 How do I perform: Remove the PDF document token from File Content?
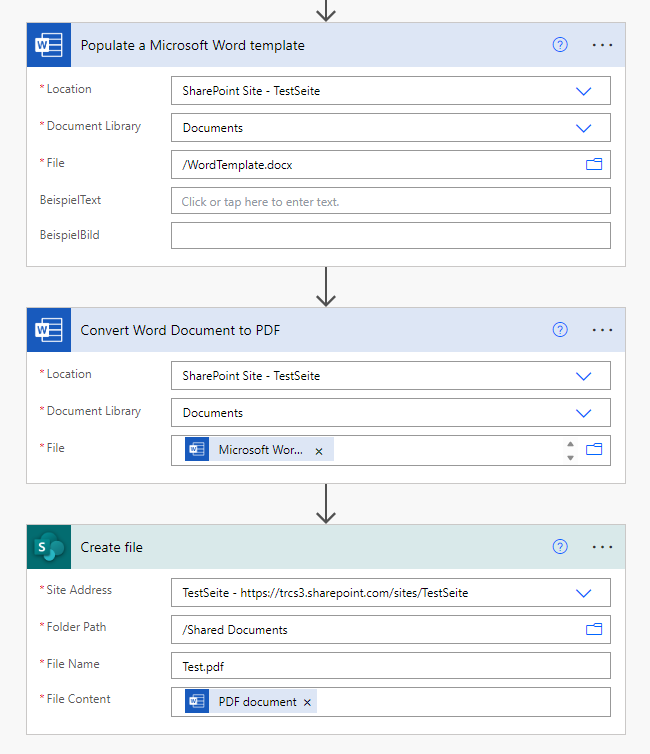[307, 703]
